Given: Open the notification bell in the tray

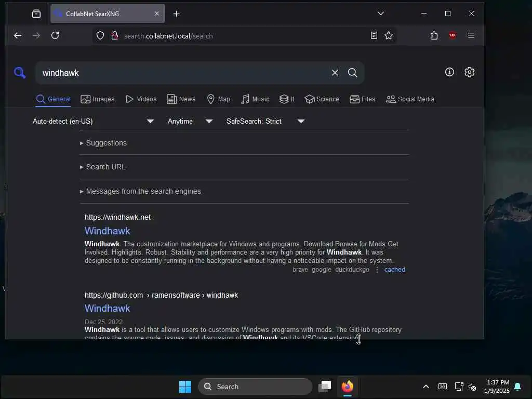Looking at the screenshot, I should (517, 387).
